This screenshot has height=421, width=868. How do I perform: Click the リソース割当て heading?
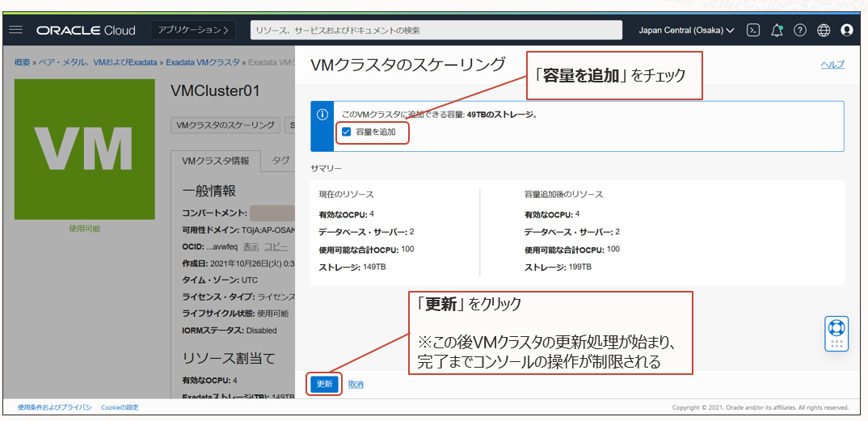pos(228,358)
